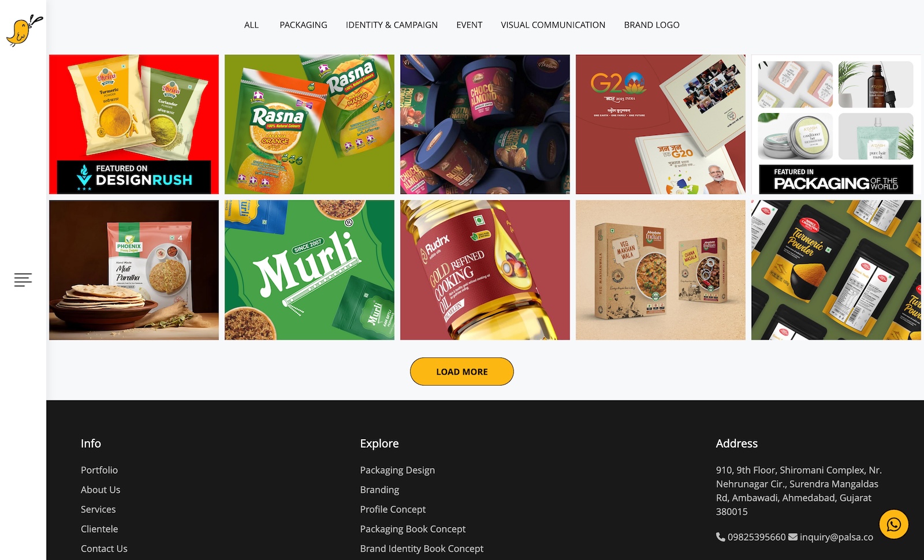This screenshot has height=560, width=924.
Task: Click the envelope icon beside inquiry@palsa.co
Action: pos(793,537)
